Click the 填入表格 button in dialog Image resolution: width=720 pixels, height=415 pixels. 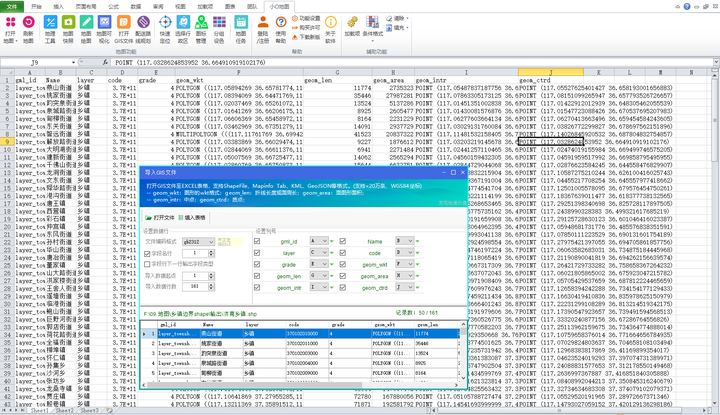point(194,216)
